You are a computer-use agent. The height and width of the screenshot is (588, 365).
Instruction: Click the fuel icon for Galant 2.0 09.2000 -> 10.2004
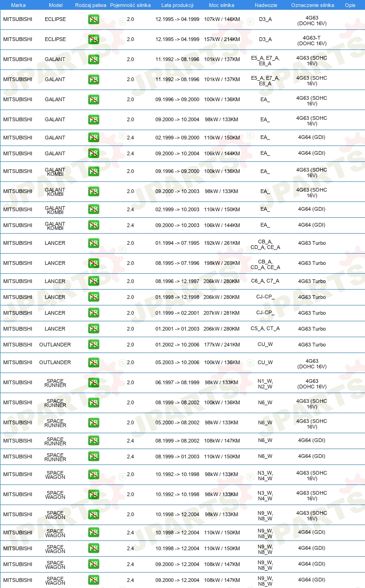[93, 120]
